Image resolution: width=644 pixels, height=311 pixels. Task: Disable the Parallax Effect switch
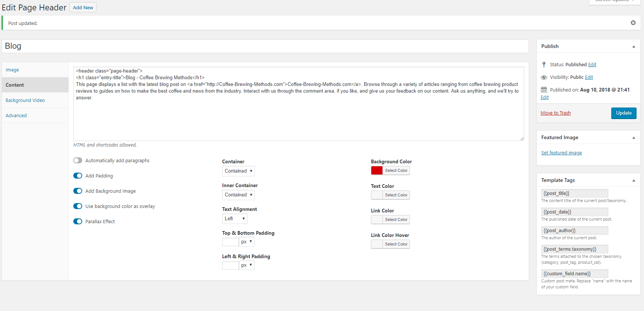pyautogui.click(x=78, y=221)
